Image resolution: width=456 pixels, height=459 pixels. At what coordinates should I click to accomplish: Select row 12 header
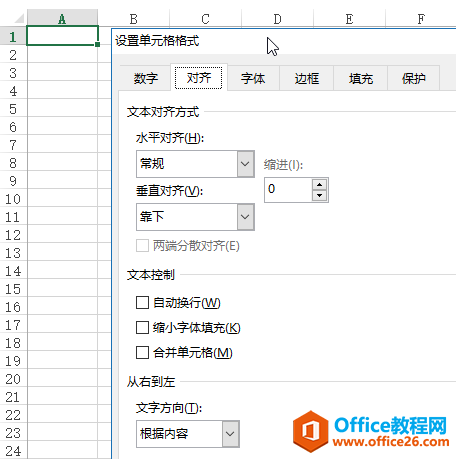13,235
